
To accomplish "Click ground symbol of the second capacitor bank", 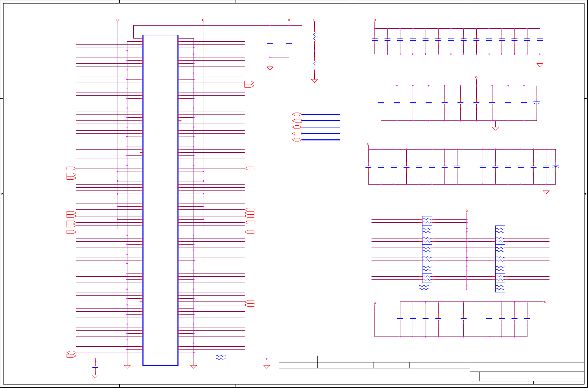I will tap(495, 129).
